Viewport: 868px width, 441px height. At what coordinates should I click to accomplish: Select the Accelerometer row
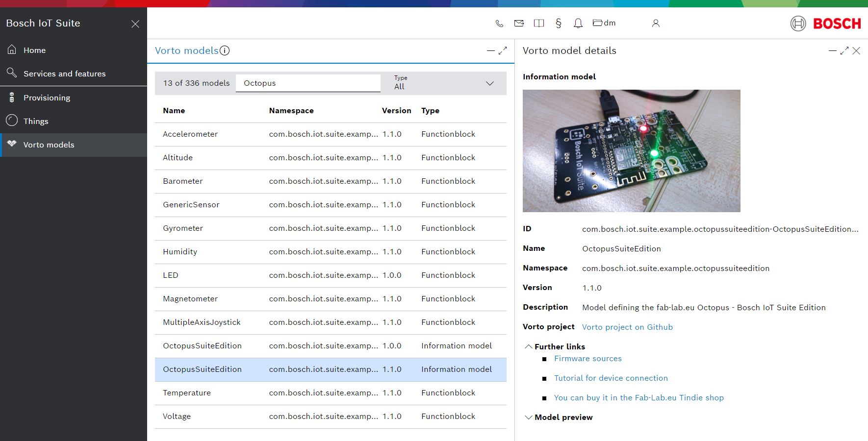[x=331, y=134]
